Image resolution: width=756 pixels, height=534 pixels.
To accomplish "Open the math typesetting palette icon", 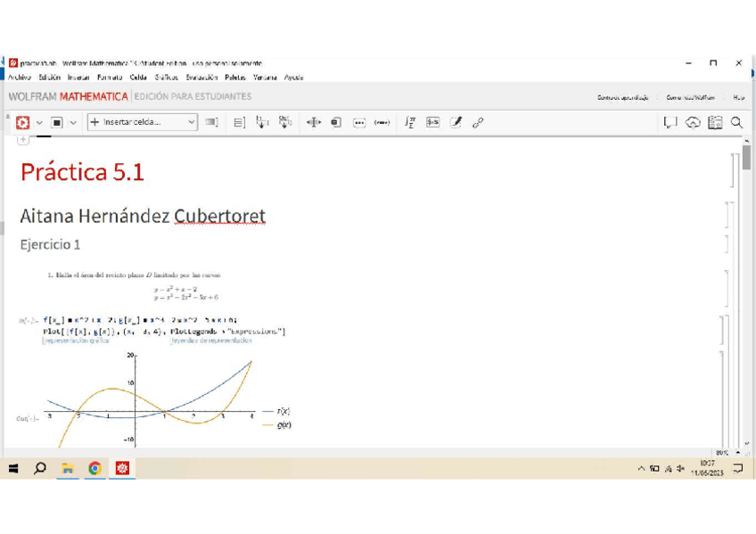I will (x=409, y=123).
